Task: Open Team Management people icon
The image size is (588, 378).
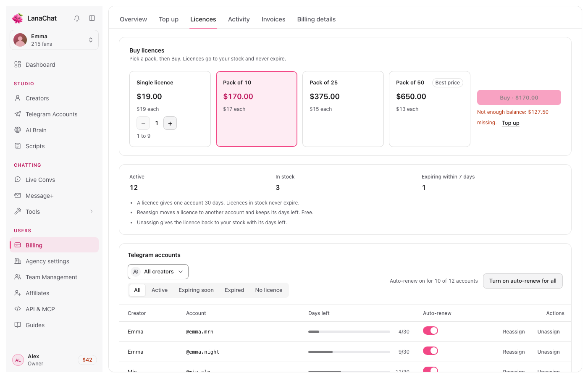Action: (18, 277)
